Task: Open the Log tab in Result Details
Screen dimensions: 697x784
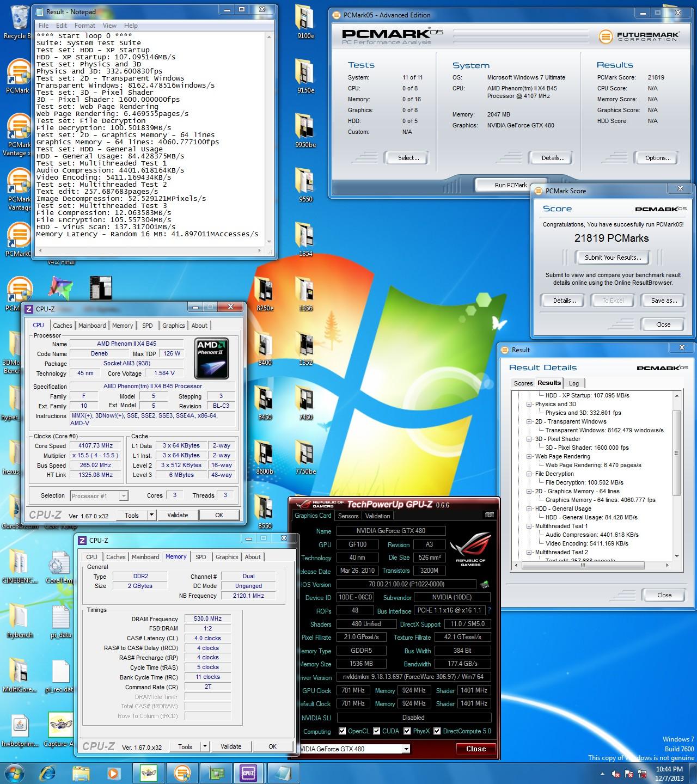Action: click(x=574, y=383)
